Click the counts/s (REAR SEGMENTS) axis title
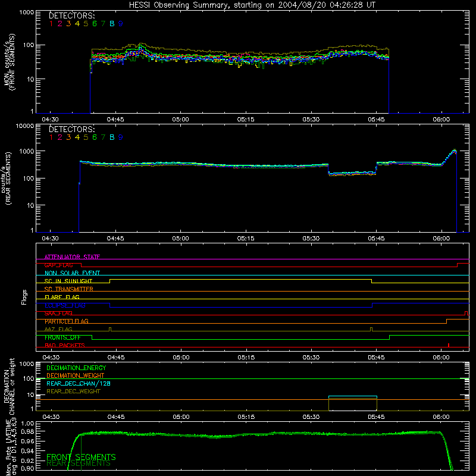Image resolution: width=476 pixels, height=476 pixels. coord(7,178)
